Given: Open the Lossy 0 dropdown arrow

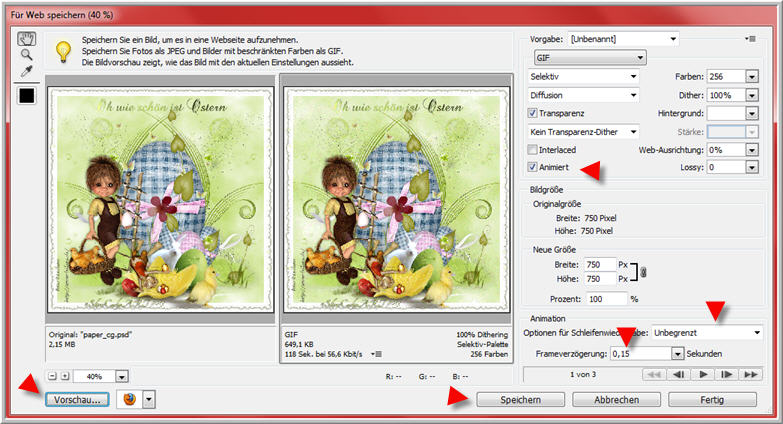Looking at the screenshot, I should tap(752, 167).
